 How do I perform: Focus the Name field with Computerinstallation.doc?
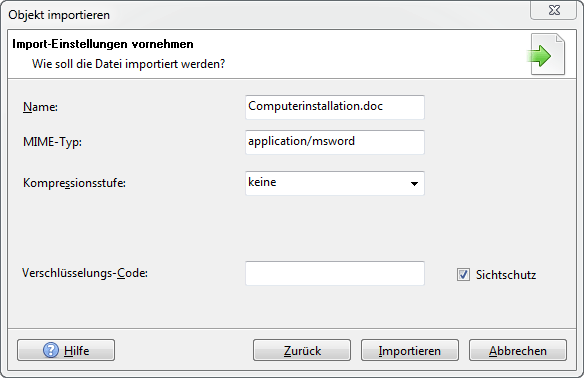pos(334,107)
